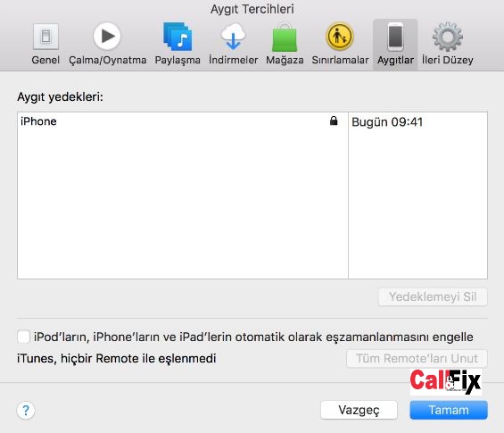Click the iPod'ların, iPhone'ların eşzamanlanmasını engelle label
Image resolution: width=504 pixels, height=433 pixels.
point(253,337)
